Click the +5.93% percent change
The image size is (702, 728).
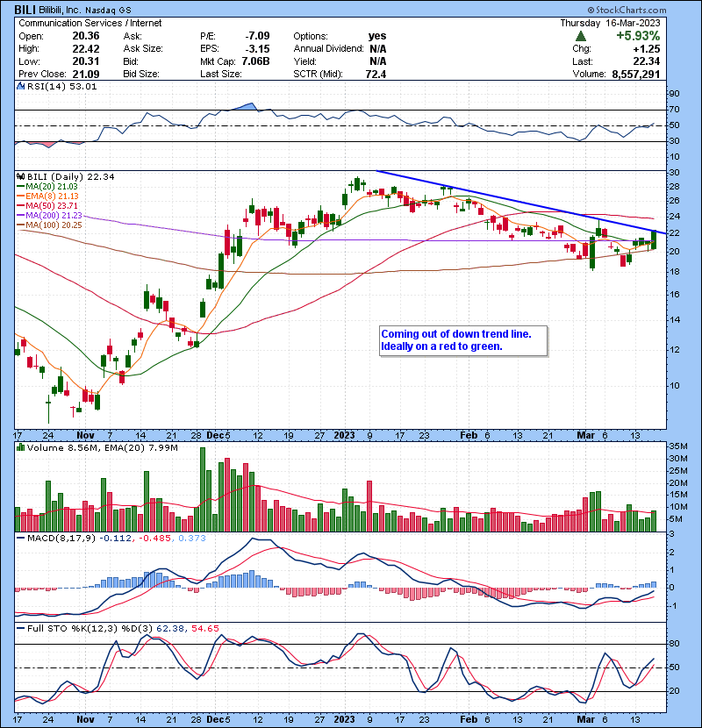pyautogui.click(x=638, y=36)
